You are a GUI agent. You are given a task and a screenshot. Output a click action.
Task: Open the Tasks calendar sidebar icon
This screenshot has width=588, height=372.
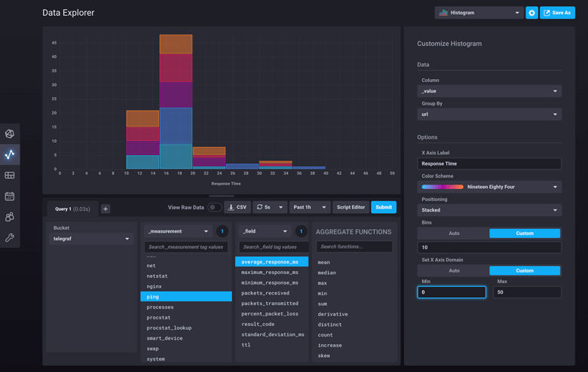click(x=10, y=197)
